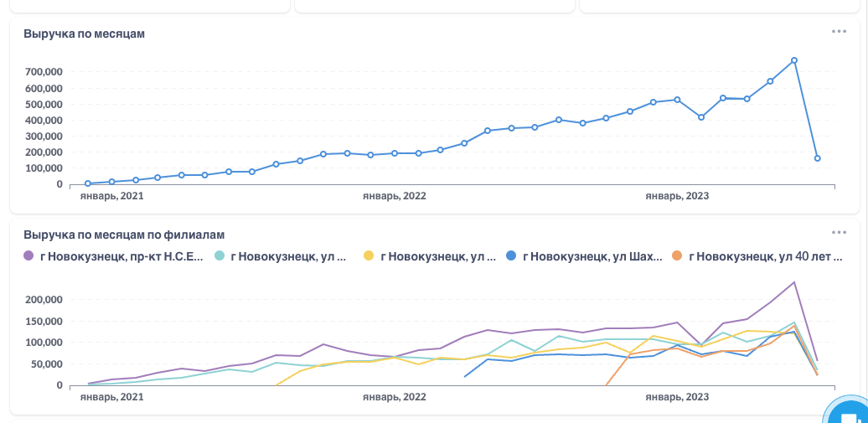
Task: Click the "Выручка по месяцам по филиалам" title
Action: [x=124, y=235]
